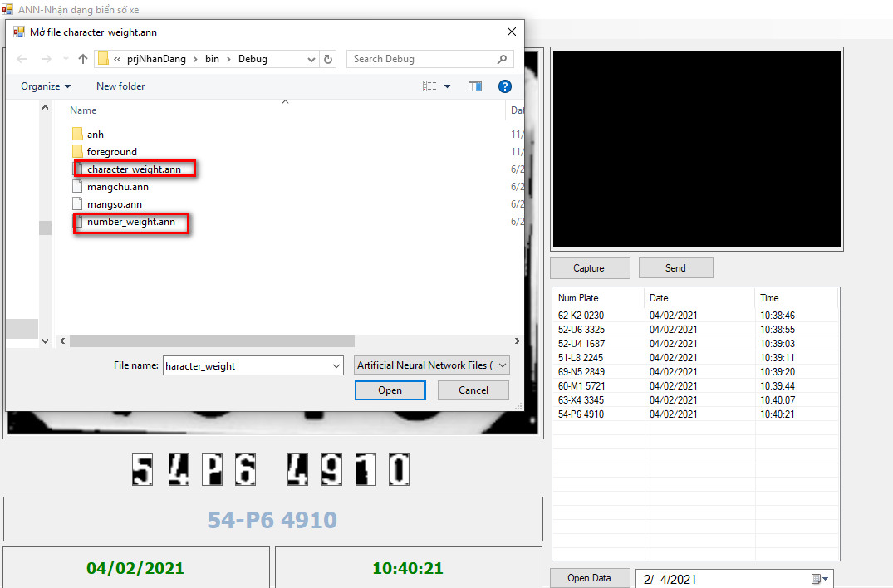Click the last segmented digit 0 thumbnail
This screenshot has width=893, height=588.
pos(399,469)
